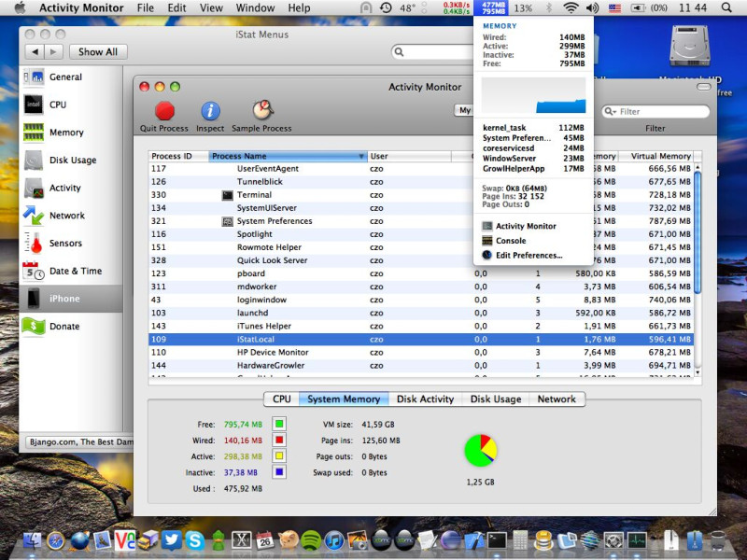
Task: Open the Time Machine menu bar icon
Action: tap(386, 7)
